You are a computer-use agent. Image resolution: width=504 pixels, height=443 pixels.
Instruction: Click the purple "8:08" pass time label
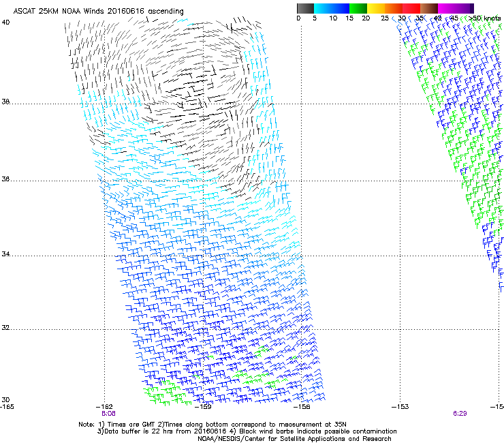click(x=109, y=414)
